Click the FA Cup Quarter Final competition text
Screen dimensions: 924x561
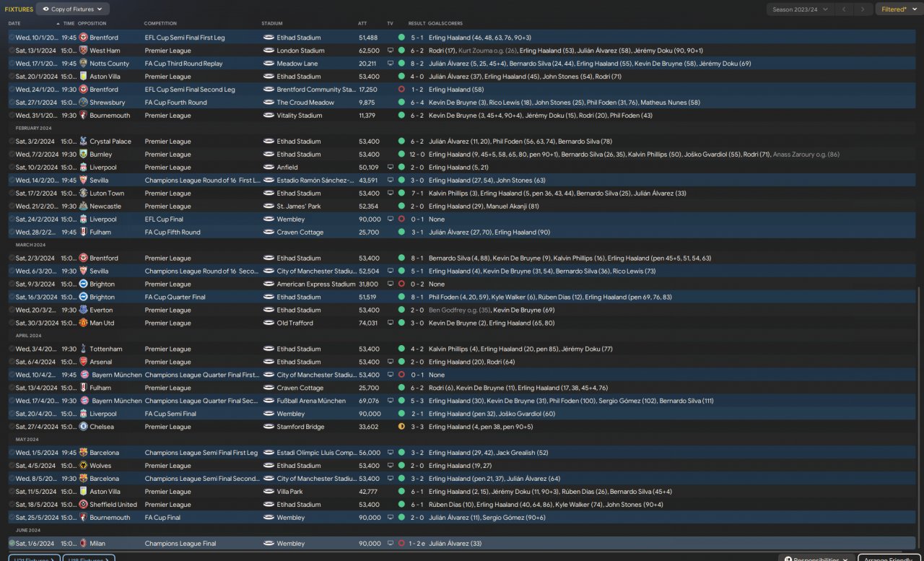point(175,297)
